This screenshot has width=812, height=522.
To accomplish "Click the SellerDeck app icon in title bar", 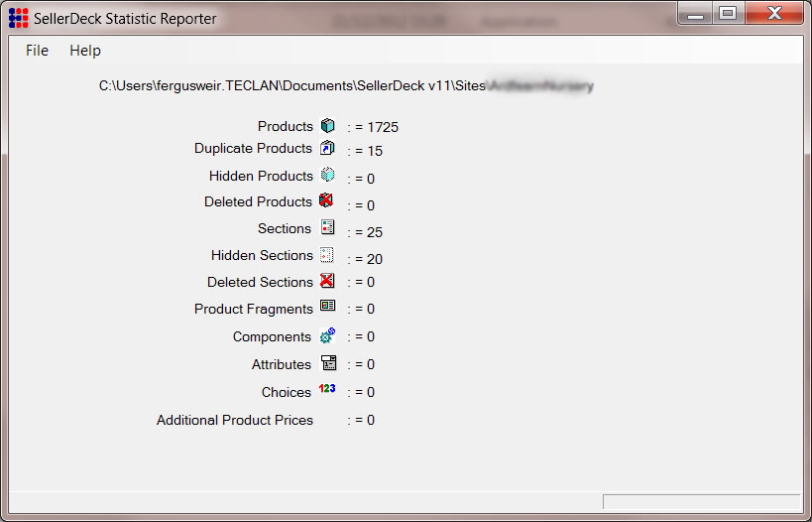I will [18, 18].
